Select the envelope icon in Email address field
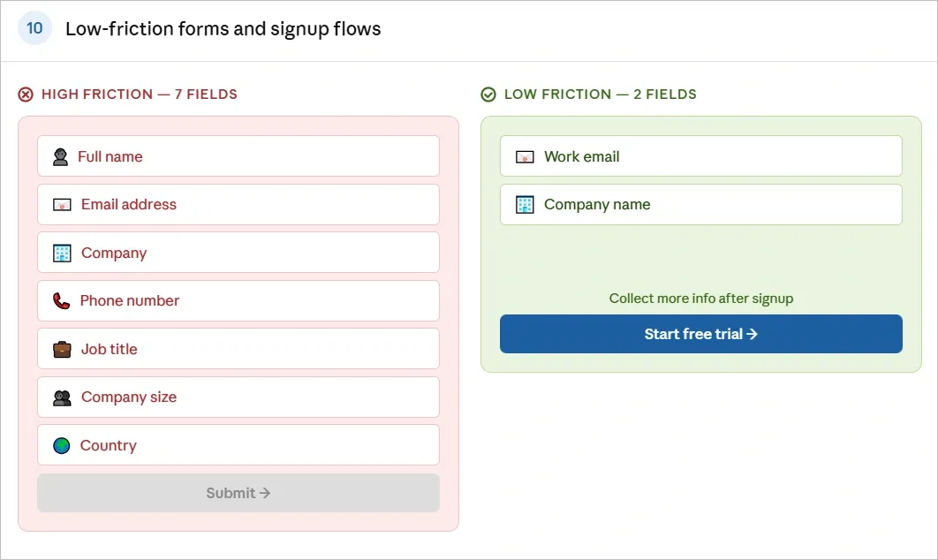This screenshot has height=560, width=938. coord(60,204)
